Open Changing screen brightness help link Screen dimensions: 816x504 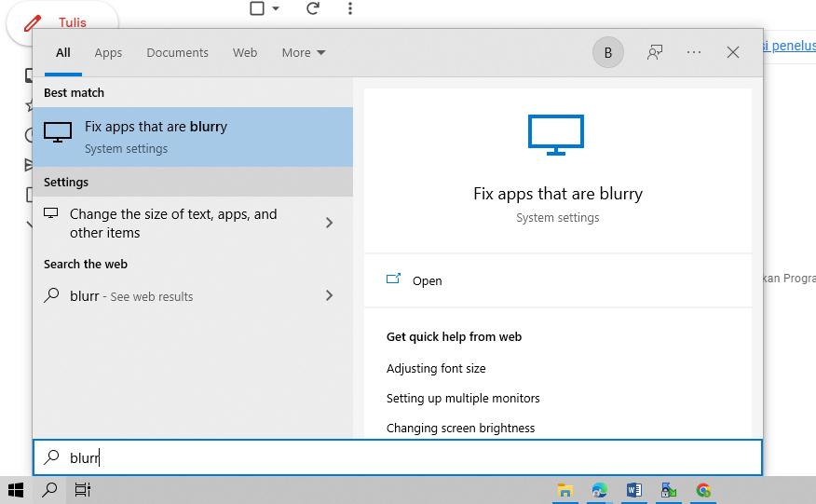click(x=460, y=428)
